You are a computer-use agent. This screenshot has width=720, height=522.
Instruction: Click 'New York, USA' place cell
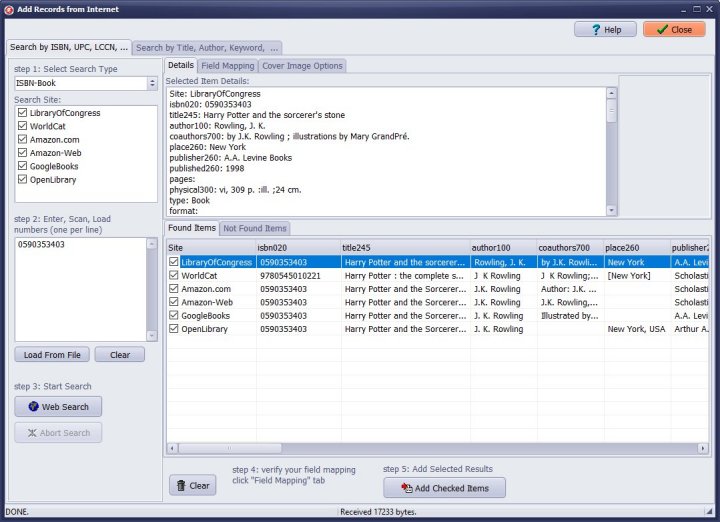coord(637,329)
